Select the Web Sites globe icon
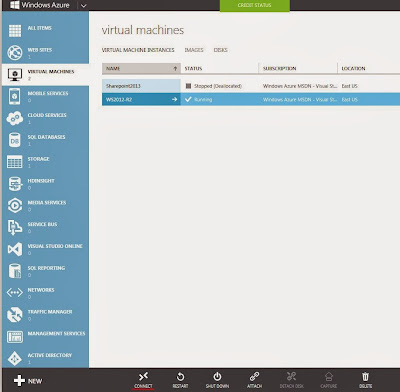This screenshot has width=400, height=392. pyautogui.click(x=15, y=53)
